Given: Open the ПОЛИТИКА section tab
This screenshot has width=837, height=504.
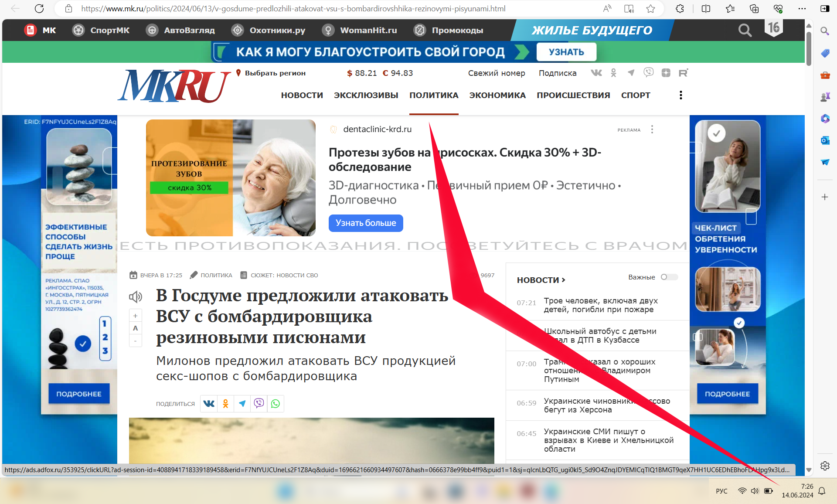Looking at the screenshot, I should (x=434, y=95).
